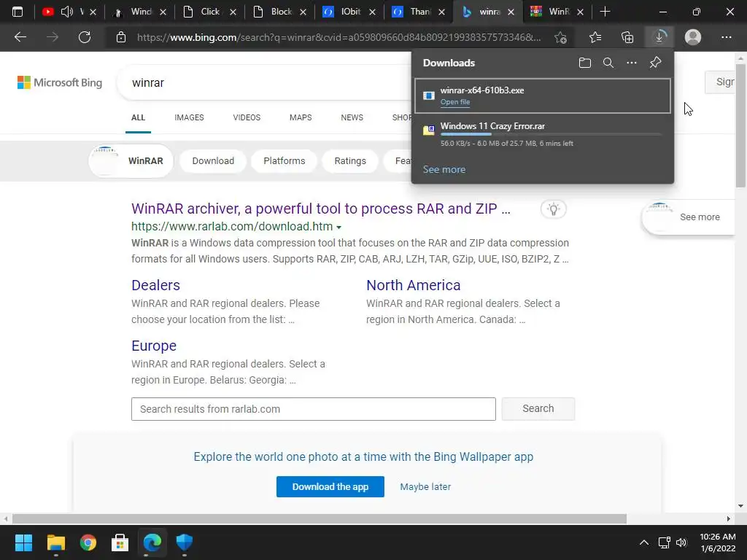
Task: Mute the YouTube tab audio icon
Action: coord(67,12)
